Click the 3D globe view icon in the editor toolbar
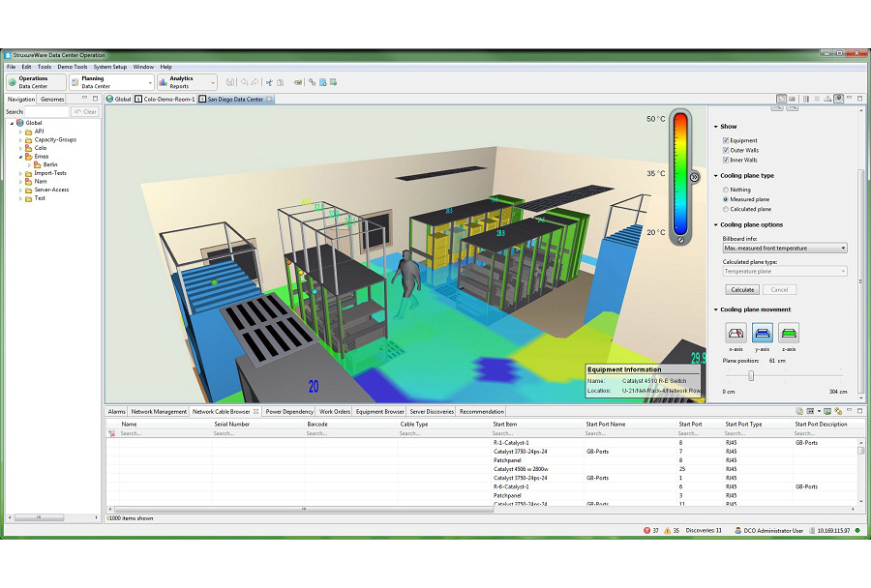Screen dimensions: 871x588 tap(839, 99)
